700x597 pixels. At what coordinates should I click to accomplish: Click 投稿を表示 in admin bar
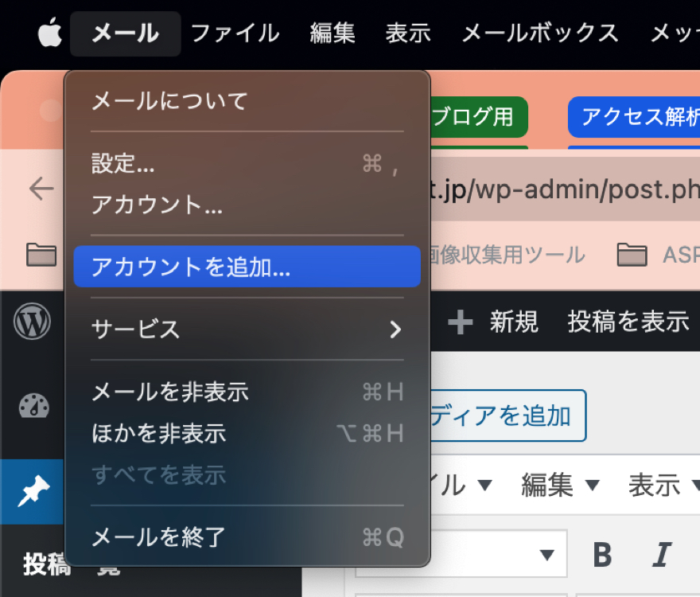click(628, 322)
